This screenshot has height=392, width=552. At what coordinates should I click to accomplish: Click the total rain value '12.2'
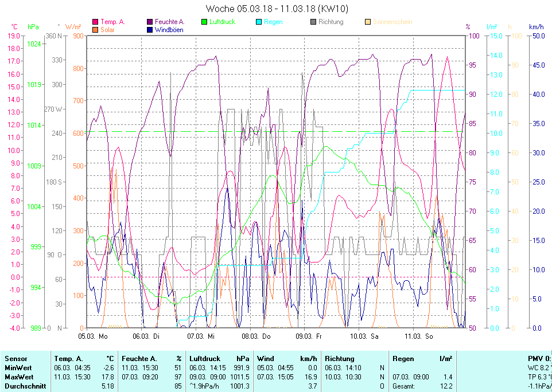coord(446,386)
